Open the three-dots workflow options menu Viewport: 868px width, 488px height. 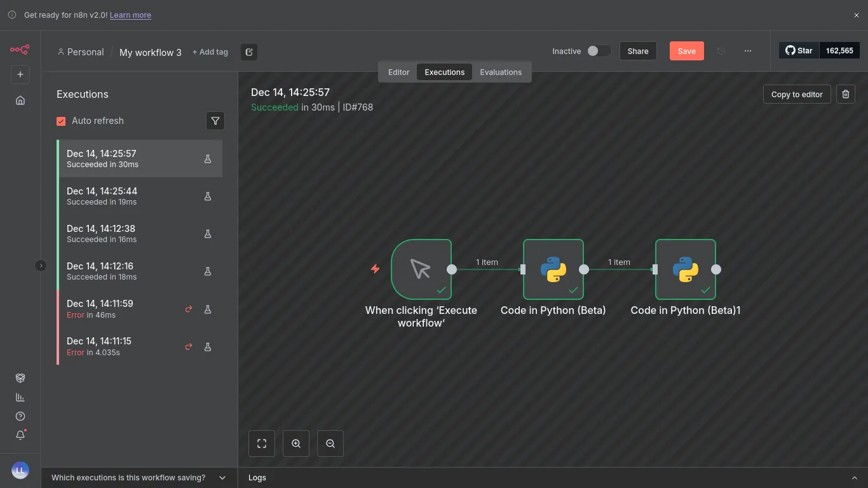point(748,51)
